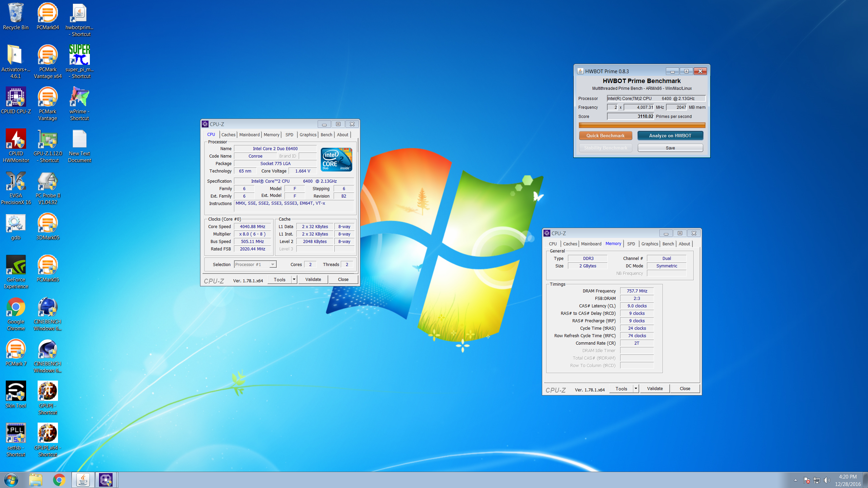The height and width of the screenshot is (488, 868).
Task: Switch to CPU tab in right CPU-Z window
Action: point(553,244)
